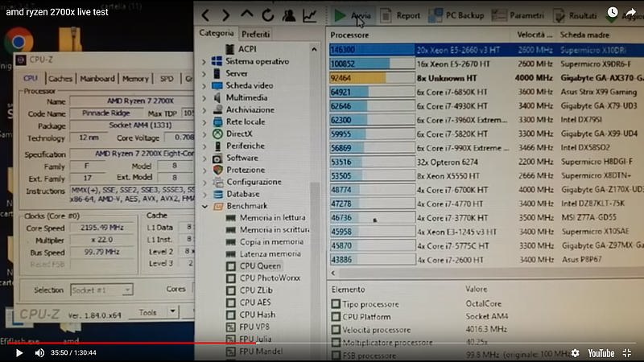
Task: Open Copia in memoria benchmark
Action: click(x=271, y=242)
